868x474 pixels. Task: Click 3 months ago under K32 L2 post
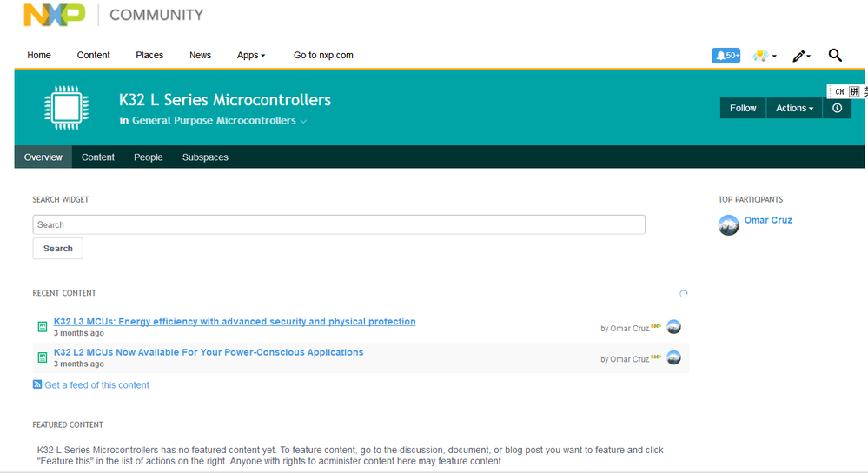[x=78, y=364]
